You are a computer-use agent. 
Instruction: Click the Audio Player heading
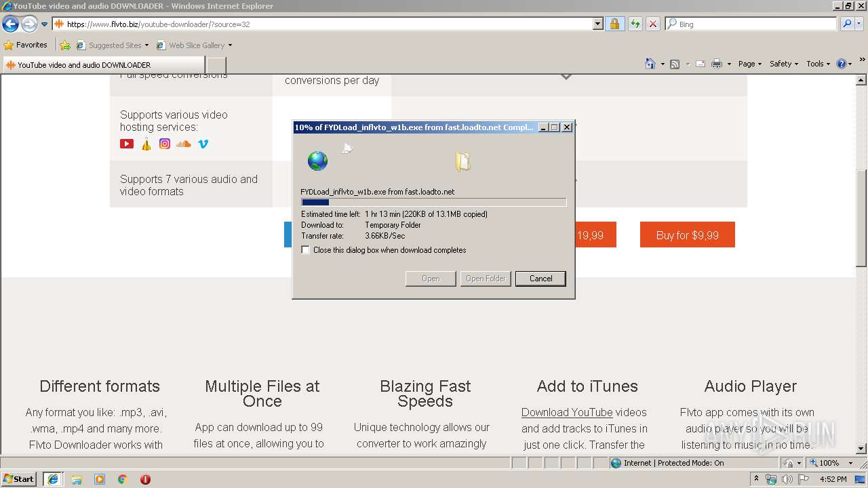coord(750,386)
